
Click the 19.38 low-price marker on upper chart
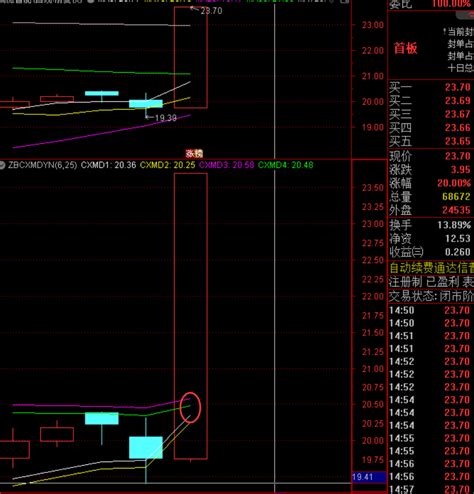click(166, 118)
